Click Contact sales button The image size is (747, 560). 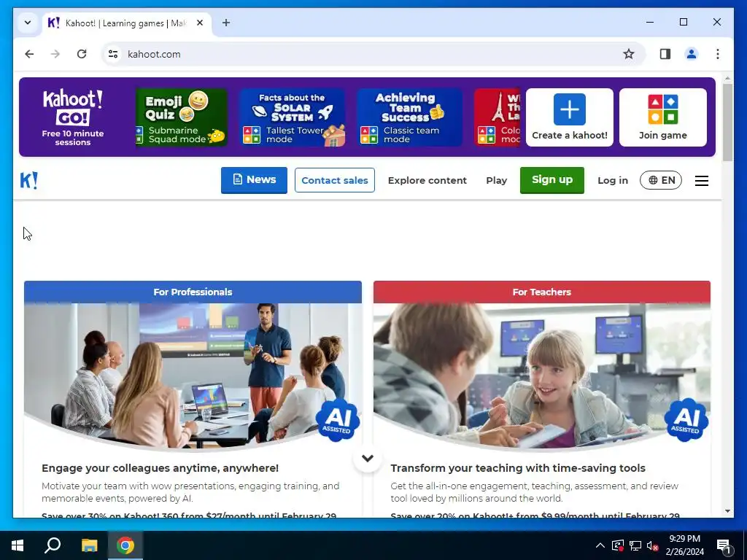(334, 180)
